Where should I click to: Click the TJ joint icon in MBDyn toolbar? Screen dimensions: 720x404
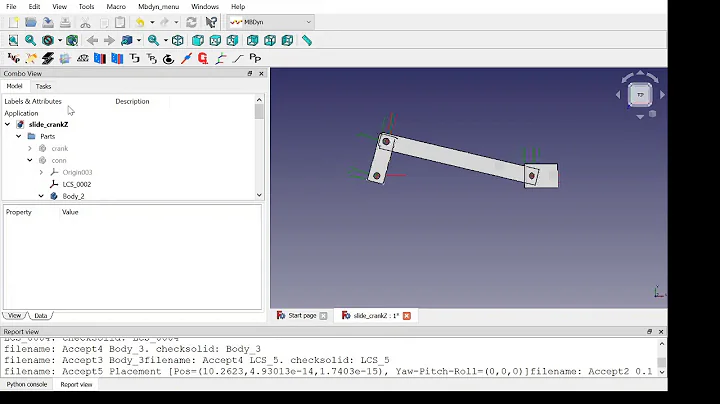point(135,58)
